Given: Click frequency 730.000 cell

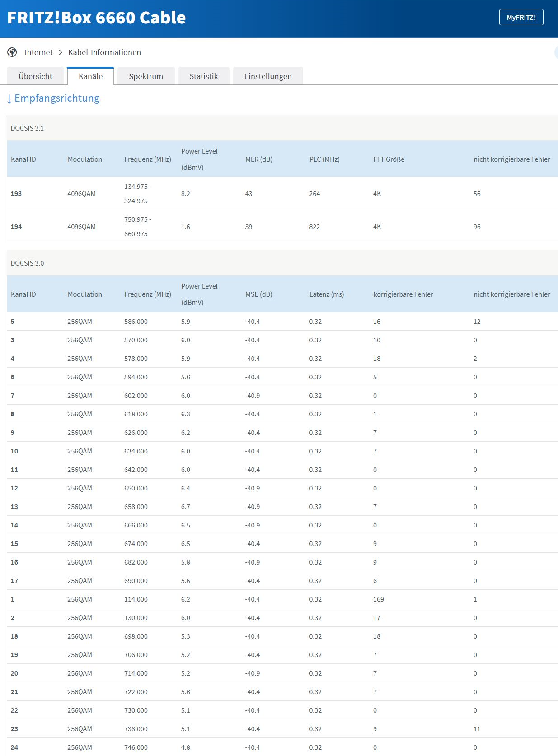Looking at the screenshot, I should pyautogui.click(x=136, y=710).
